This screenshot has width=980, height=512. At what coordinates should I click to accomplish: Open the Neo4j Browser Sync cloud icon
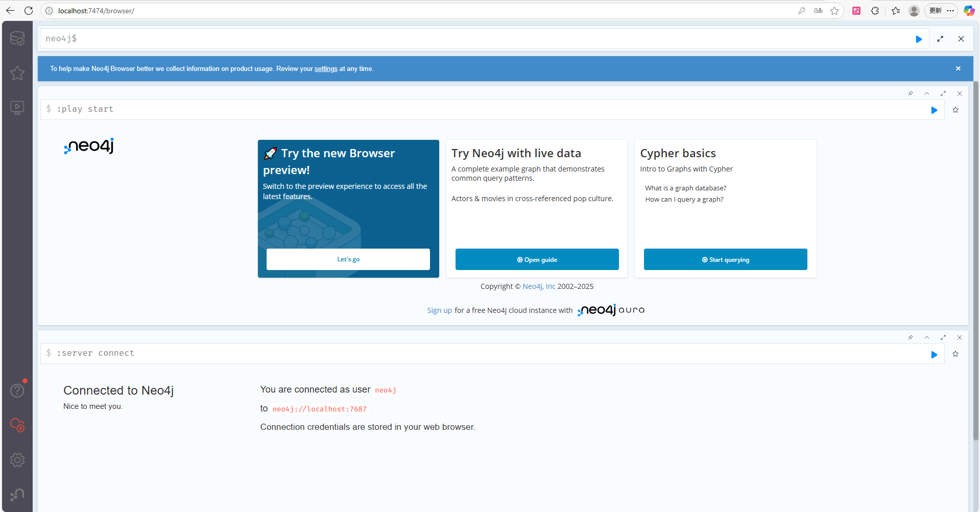[x=17, y=425]
